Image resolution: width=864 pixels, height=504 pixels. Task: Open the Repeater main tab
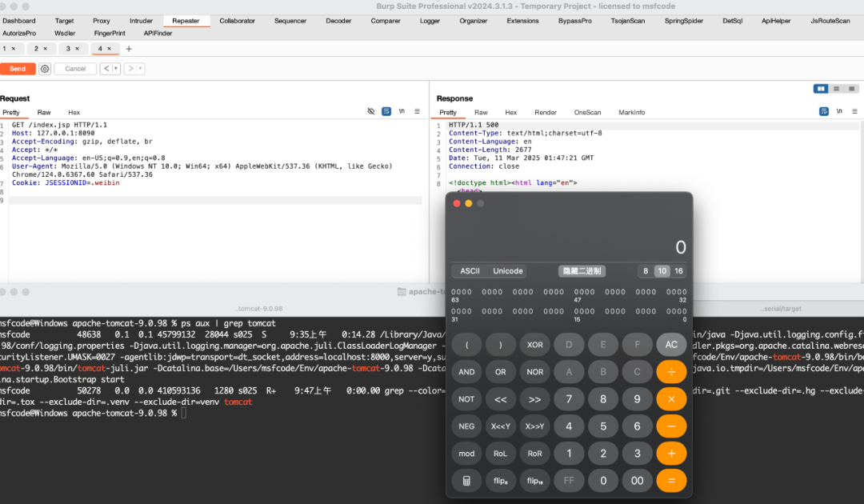point(186,21)
